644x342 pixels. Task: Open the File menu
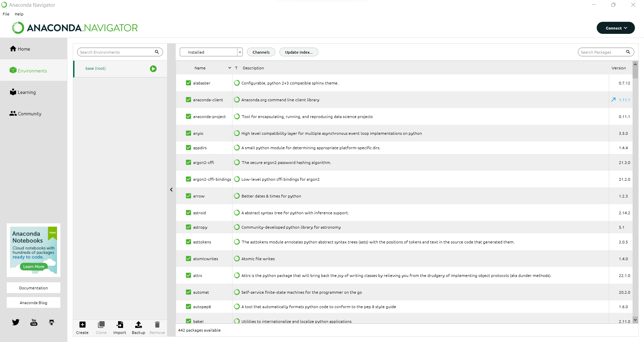coord(6,14)
